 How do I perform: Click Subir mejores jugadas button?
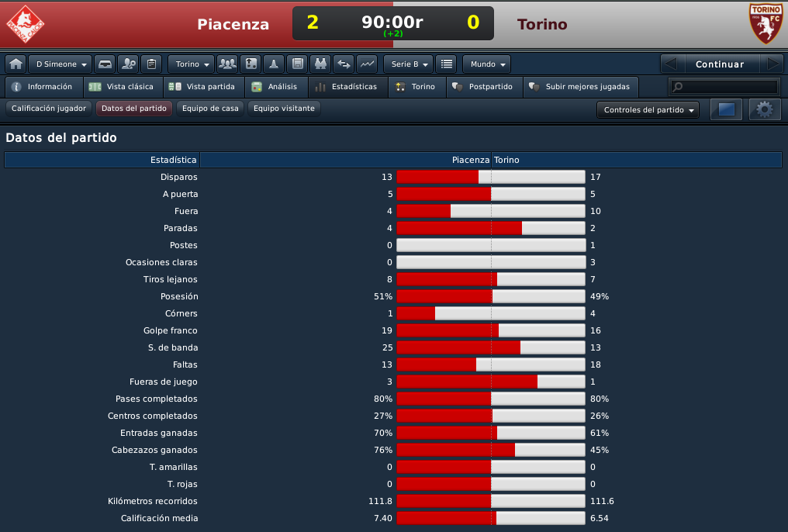coord(580,86)
